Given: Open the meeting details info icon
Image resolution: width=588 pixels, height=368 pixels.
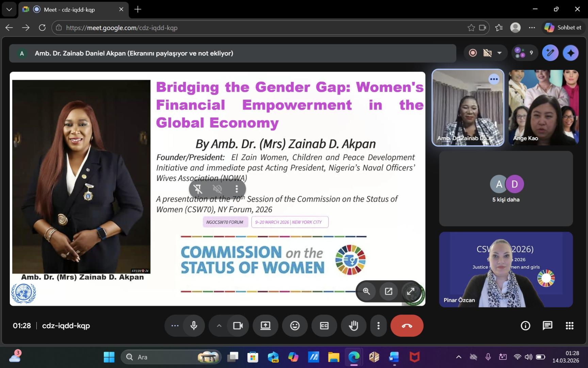Looking at the screenshot, I should [525, 326].
